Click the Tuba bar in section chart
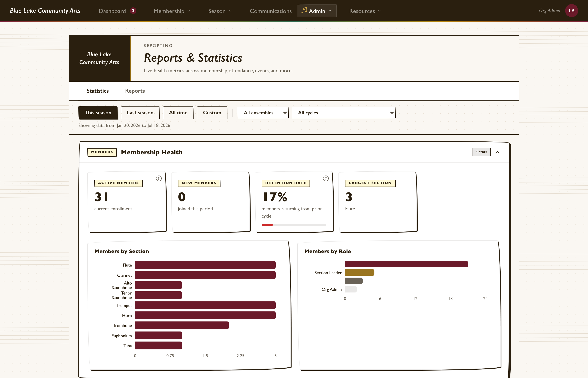This screenshot has height=378, width=588. 159,346
